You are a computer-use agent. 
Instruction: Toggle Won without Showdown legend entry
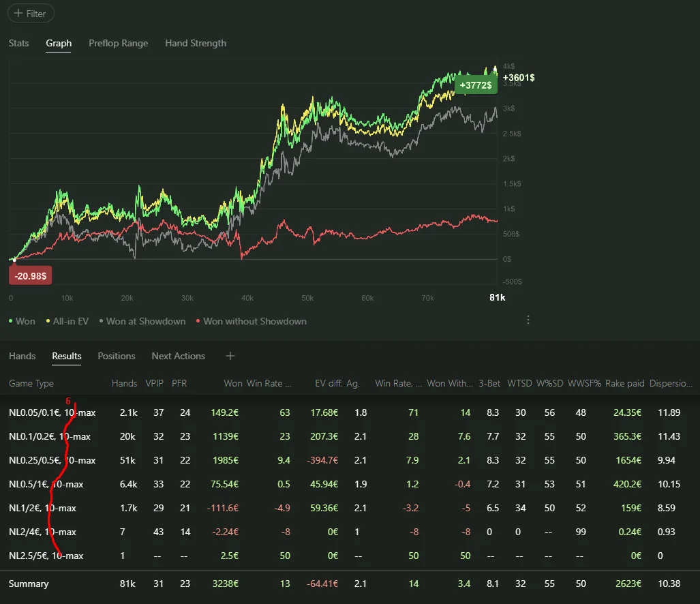click(x=251, y=321)
